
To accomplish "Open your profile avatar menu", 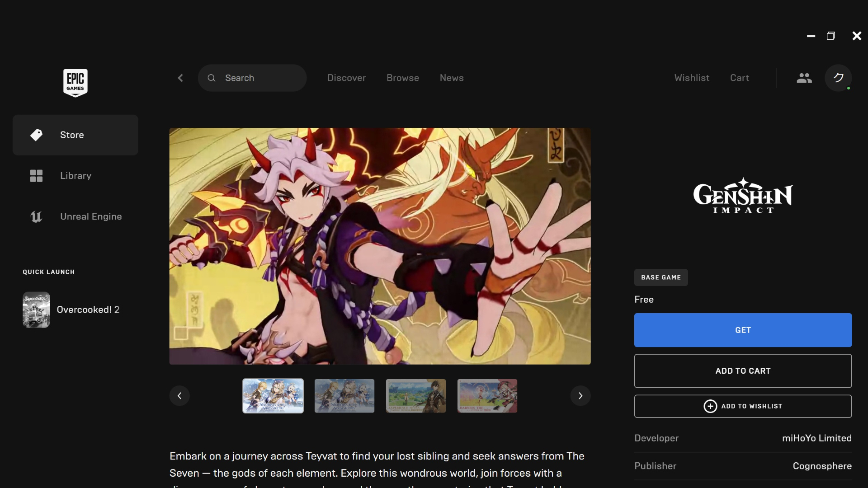I will pyautogui.click(x=839, y=78).
